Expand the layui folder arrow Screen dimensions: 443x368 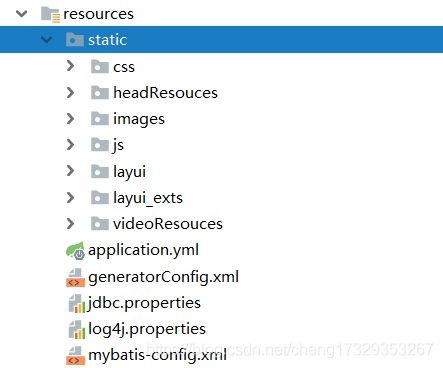click(70, 171)
